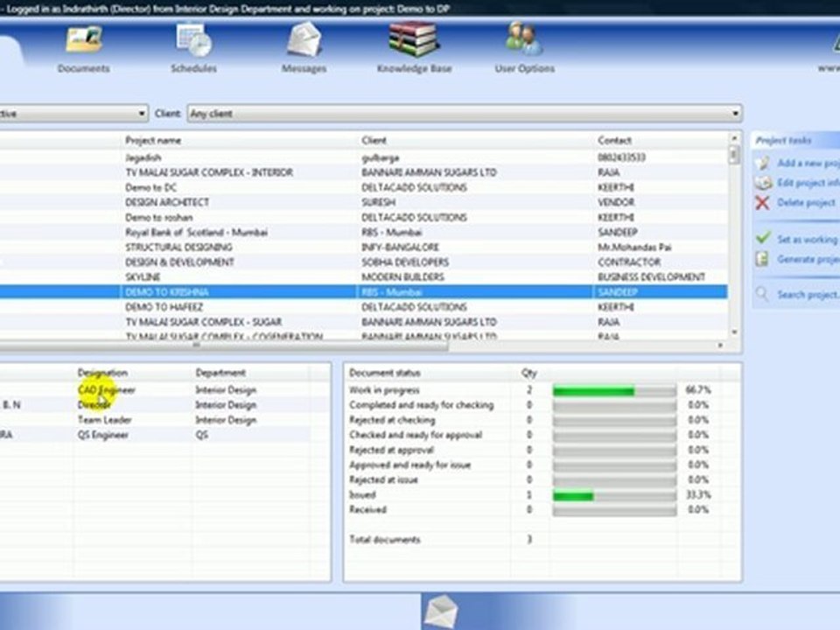The height and width of the screenshot is (630, 840).
Task: Select the DESIGN & DEVELOPMENT project
Action: pyautogui.click(x=363, y=262)
